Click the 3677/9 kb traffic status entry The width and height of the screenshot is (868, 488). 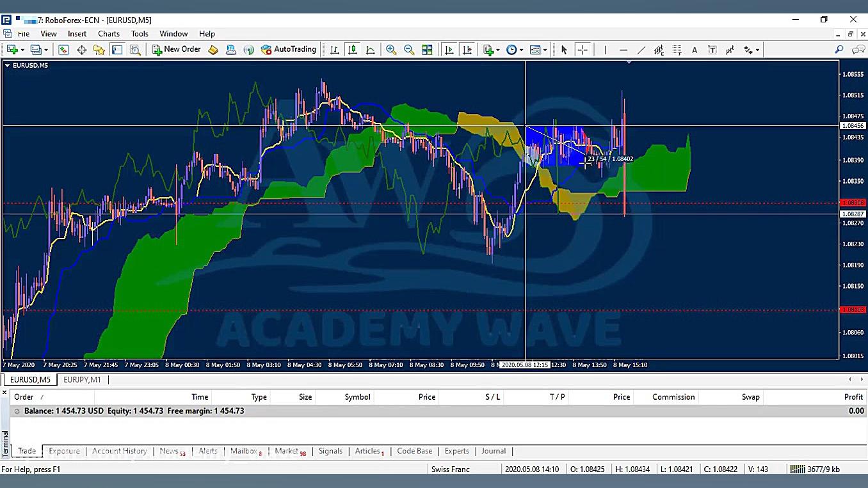click(823, 469)
